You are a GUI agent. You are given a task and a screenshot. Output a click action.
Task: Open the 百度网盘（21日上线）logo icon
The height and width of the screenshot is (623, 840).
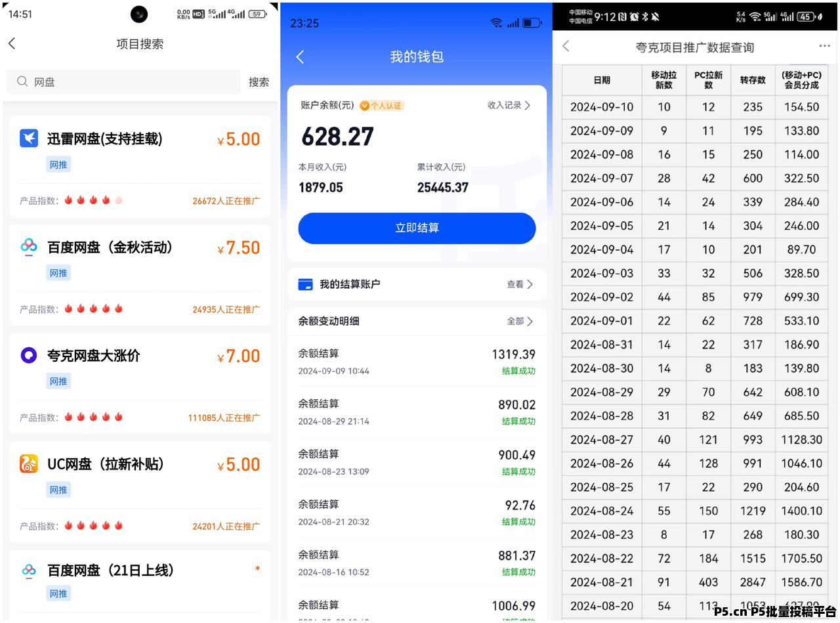pyautogui.click(x=29, y=570)
